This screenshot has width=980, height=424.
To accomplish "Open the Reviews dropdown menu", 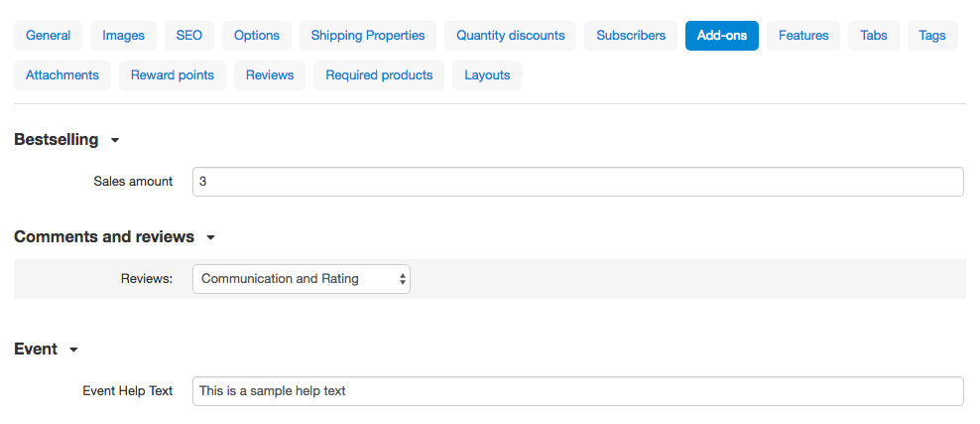I will click(302, 279).
